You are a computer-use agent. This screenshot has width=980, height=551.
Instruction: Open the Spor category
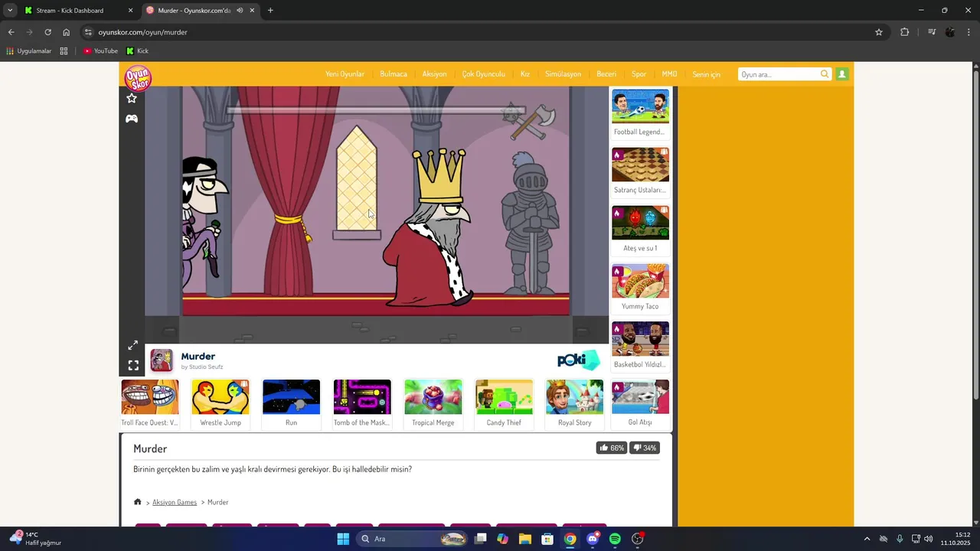point(639,74)
